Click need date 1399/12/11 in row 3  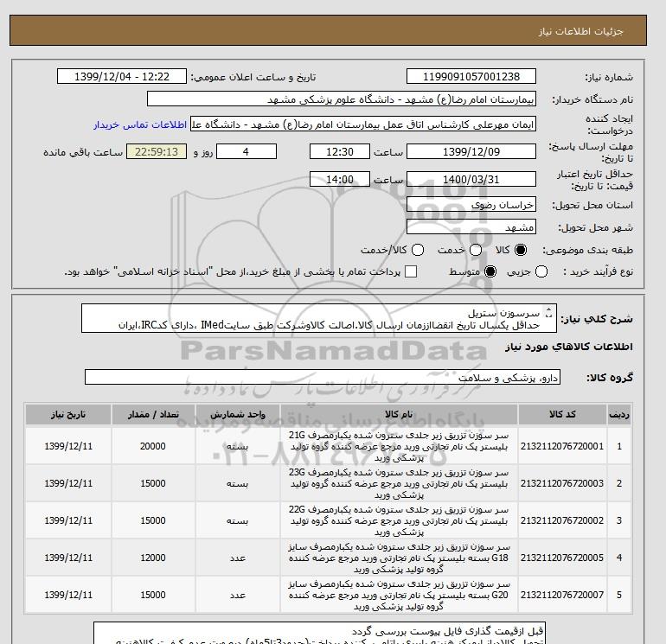[x=68, y=520]
